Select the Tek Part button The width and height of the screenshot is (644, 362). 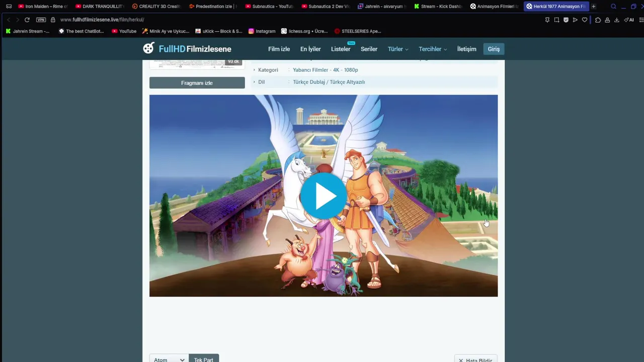[204, 359]
